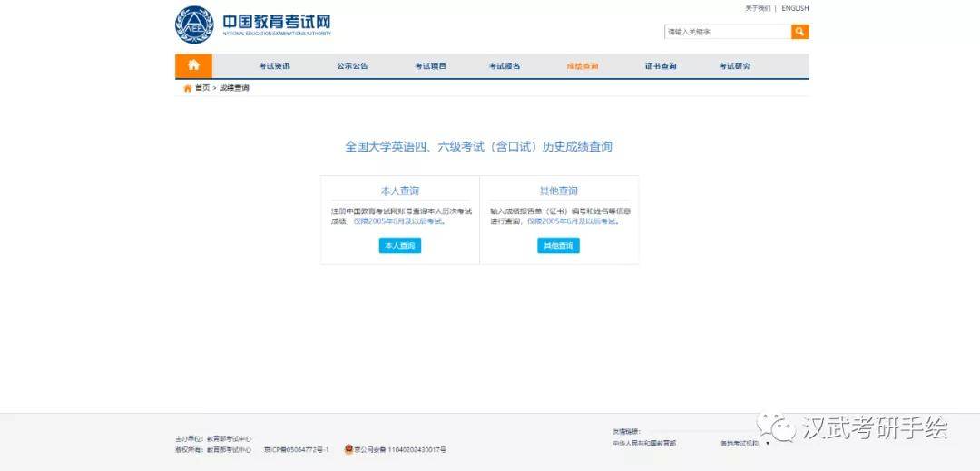Image resolution: width=980 pixels, height=471 pixels.
Task: Click the blue 其他查询 button
Action: (x=559, y=246)
